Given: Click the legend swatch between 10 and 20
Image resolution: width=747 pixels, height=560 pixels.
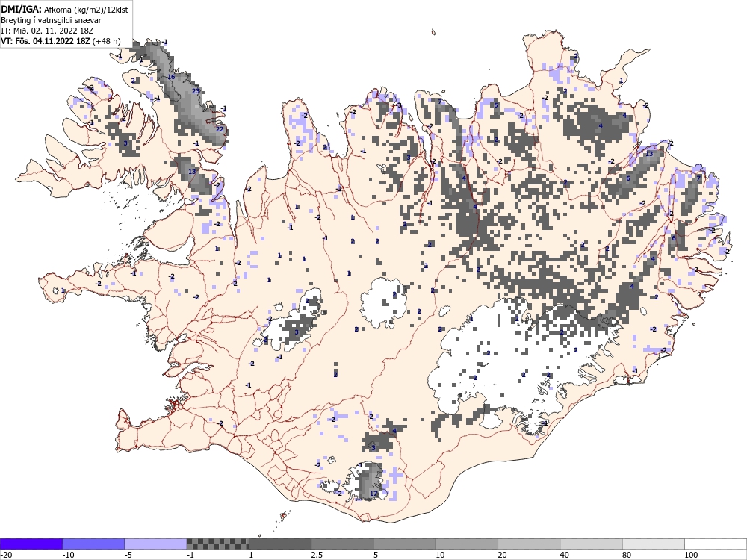Looking at the screenshot, I should click(467, 544).
